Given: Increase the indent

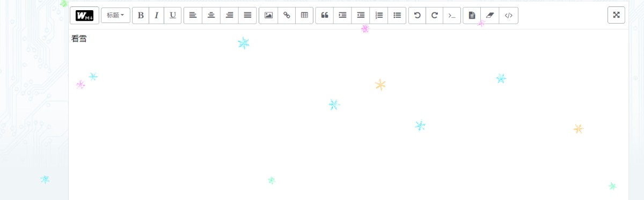Looking at the screenshot, I should coord(342,16).
